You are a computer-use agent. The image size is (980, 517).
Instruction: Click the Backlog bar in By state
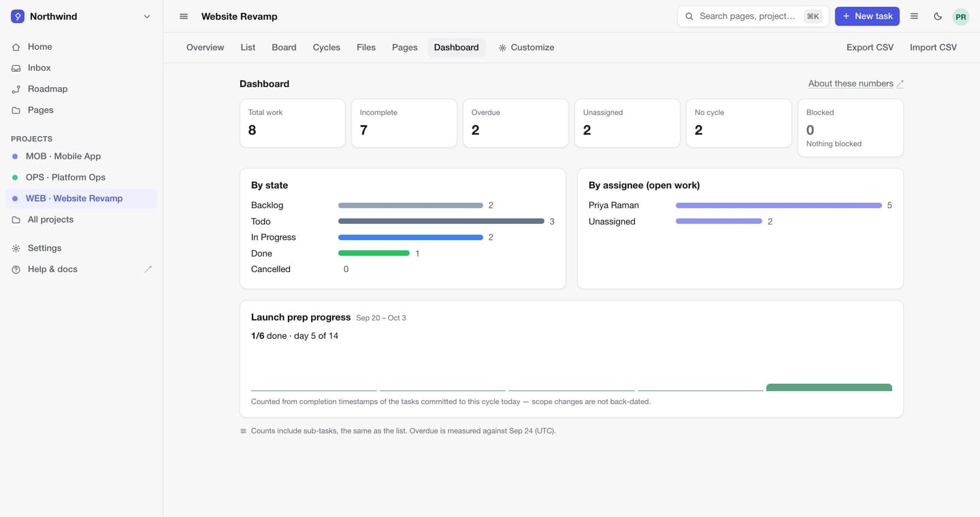(x=410, y=205)
